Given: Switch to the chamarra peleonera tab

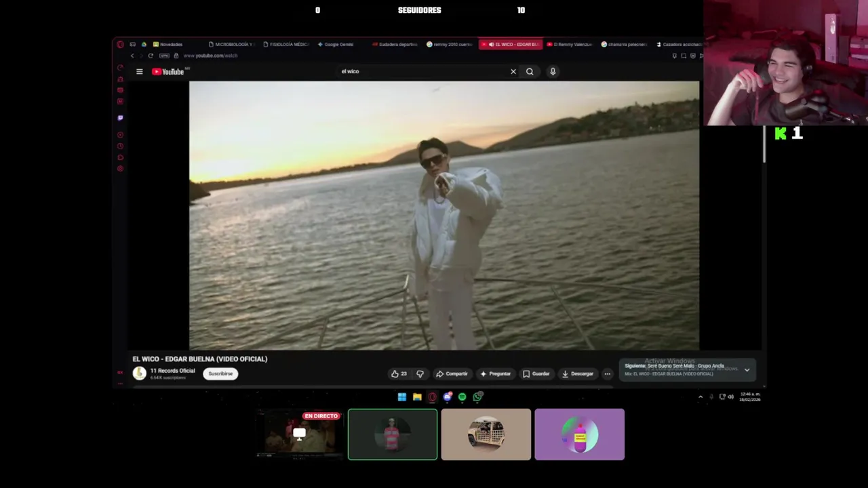Looking at the screenshot, I should click(x=624, y=44).
